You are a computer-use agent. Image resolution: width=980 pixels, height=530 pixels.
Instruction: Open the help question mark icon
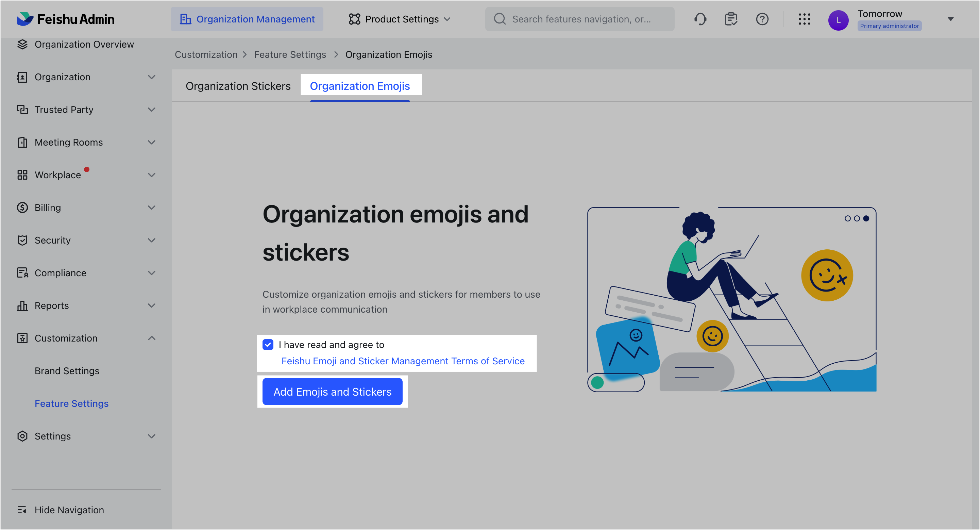click(x=762, y=19)
